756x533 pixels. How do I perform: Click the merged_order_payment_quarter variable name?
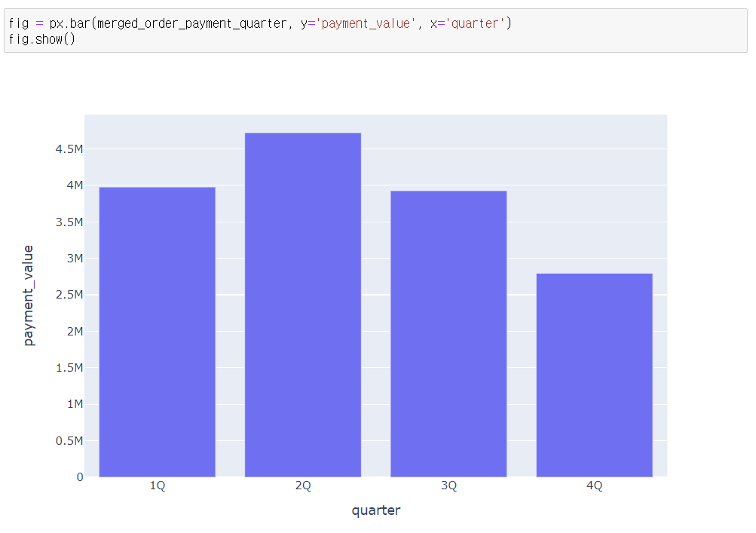tap(192, 23)
